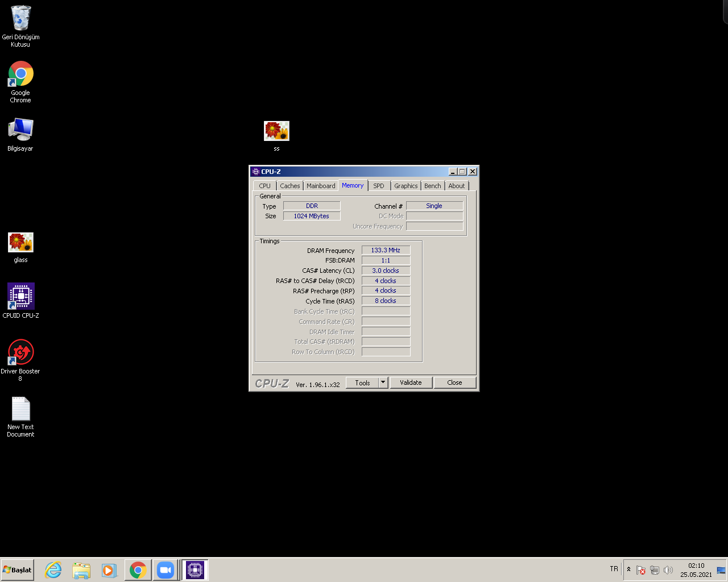
Task: Click the TR language indicator
Action: point(614,569)
